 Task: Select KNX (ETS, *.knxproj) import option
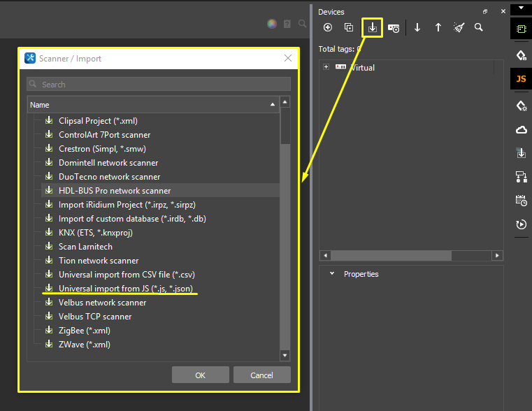coord(95,233)
